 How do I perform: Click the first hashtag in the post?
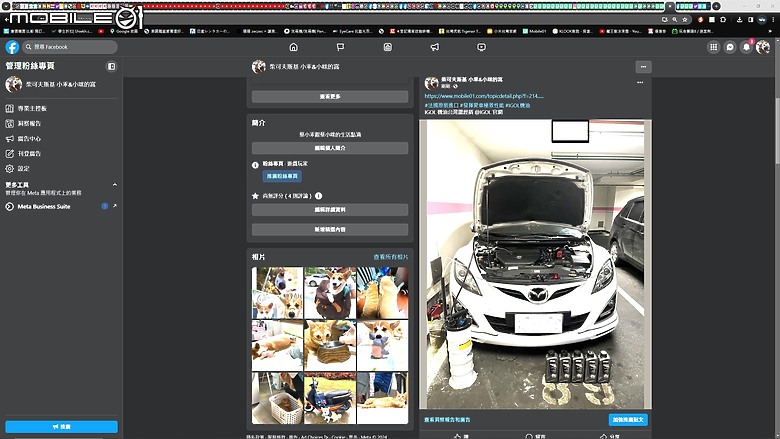441,105
